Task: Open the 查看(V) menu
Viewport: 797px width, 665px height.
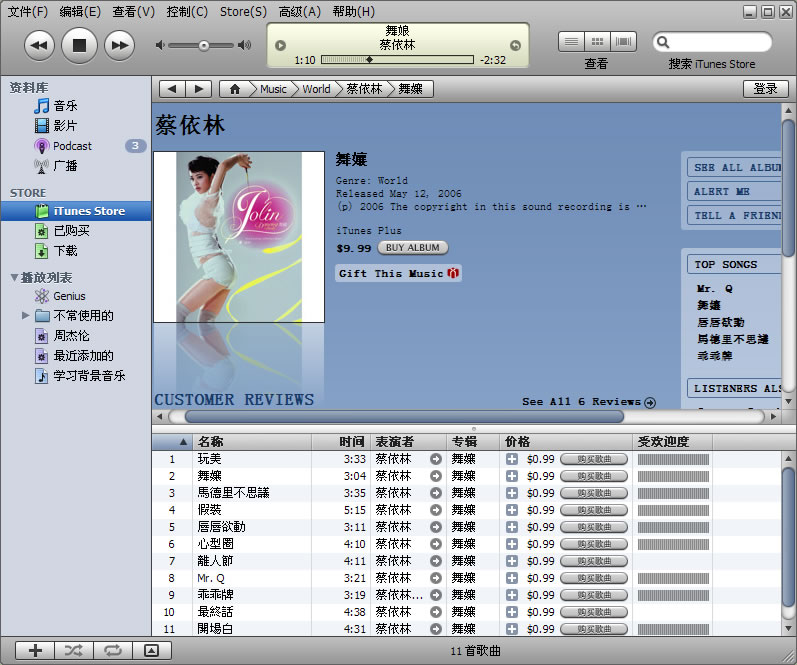Action: click(x=133, y=11)
